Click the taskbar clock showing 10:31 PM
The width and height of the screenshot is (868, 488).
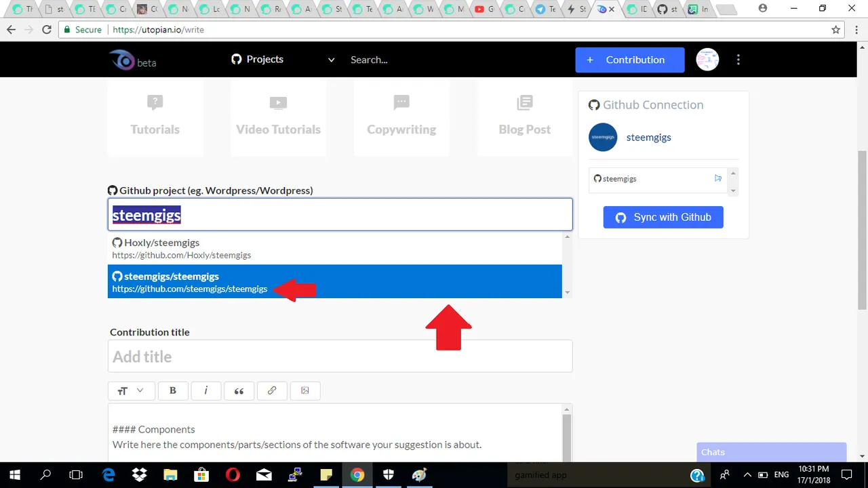pos(813,474)
